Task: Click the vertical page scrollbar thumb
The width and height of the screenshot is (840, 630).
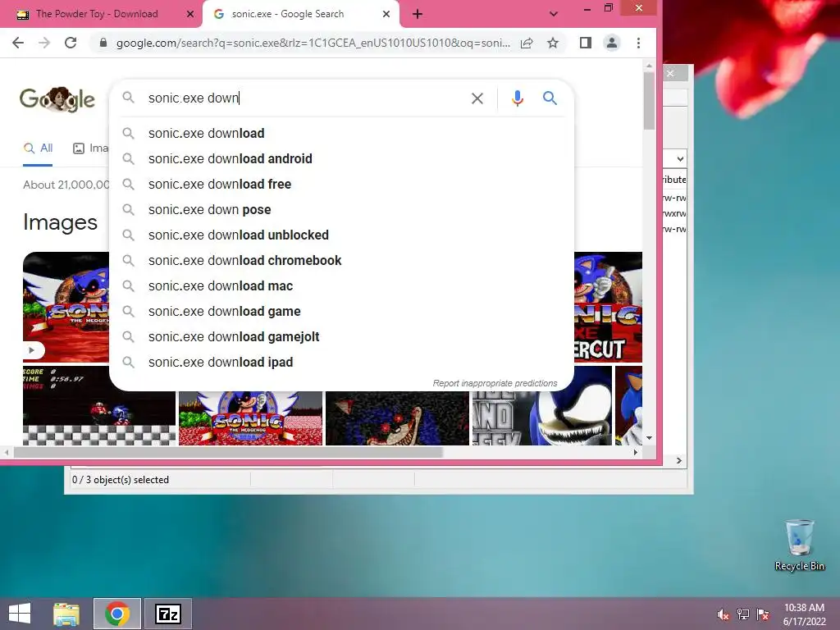Action: [650, 101]
